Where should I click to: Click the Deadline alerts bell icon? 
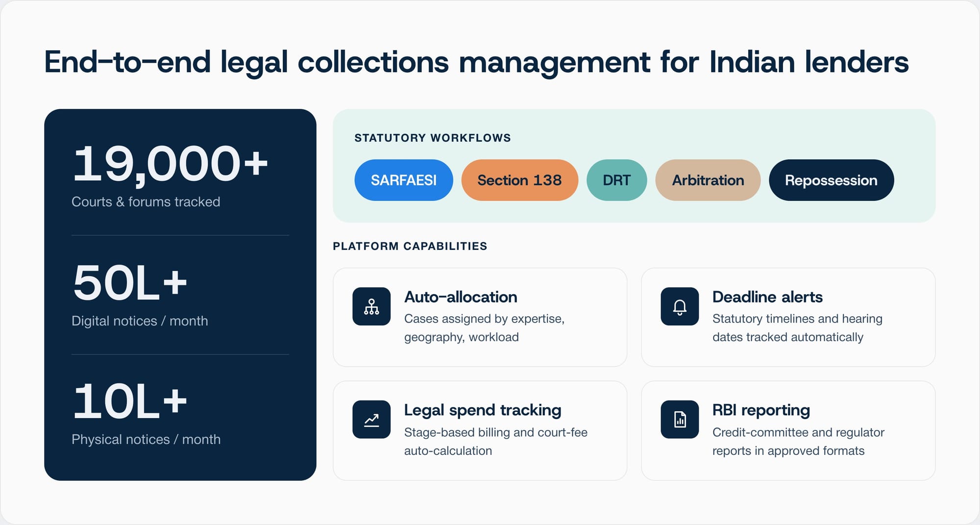click(680, 306)
